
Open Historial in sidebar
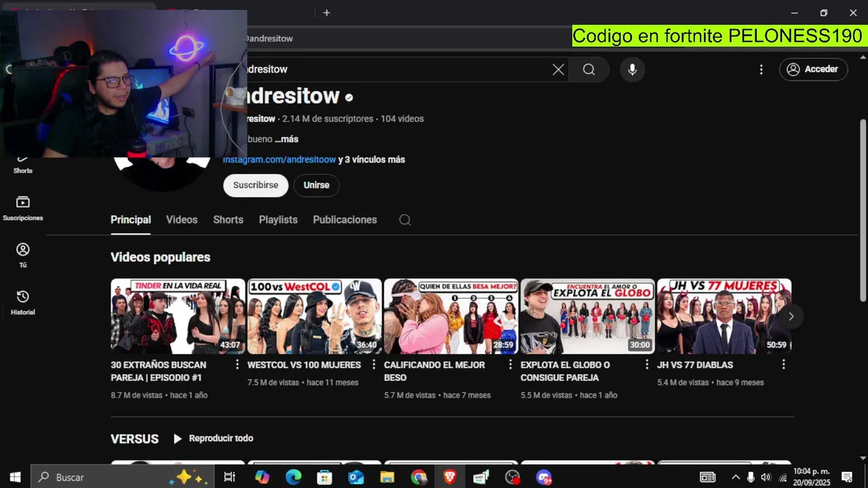(23, 302)
